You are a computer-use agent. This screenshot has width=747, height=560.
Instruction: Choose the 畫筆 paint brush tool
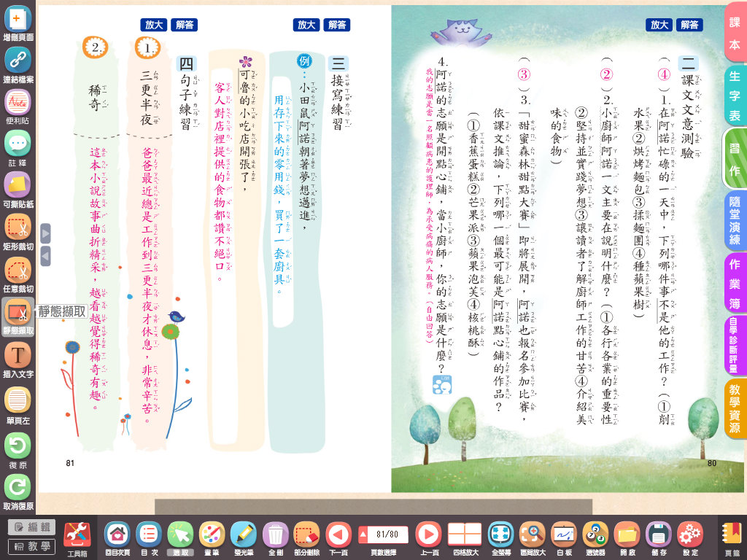click(x=212, y=538)
